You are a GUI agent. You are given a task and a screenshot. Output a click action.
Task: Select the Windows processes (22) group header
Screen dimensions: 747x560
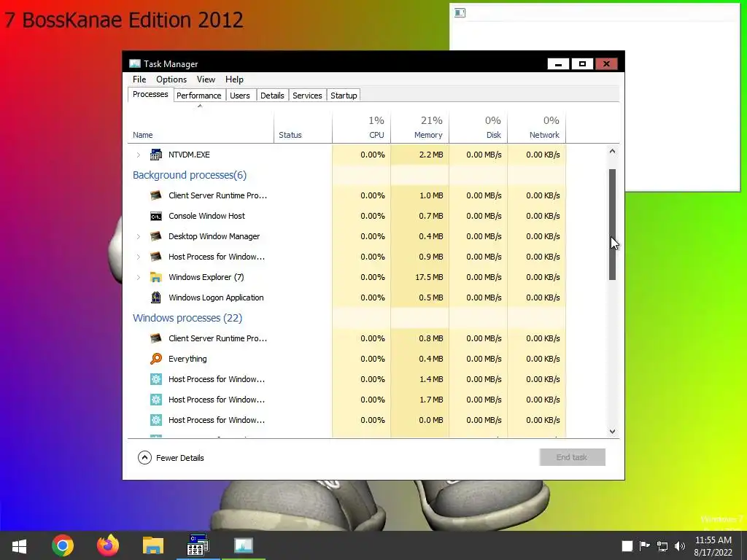[x=187, y=318]
